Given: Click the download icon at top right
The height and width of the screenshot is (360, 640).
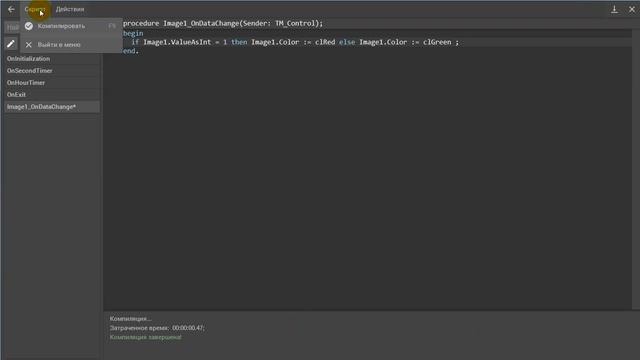Looking at the screenshot, I should [x=614, y=9].
